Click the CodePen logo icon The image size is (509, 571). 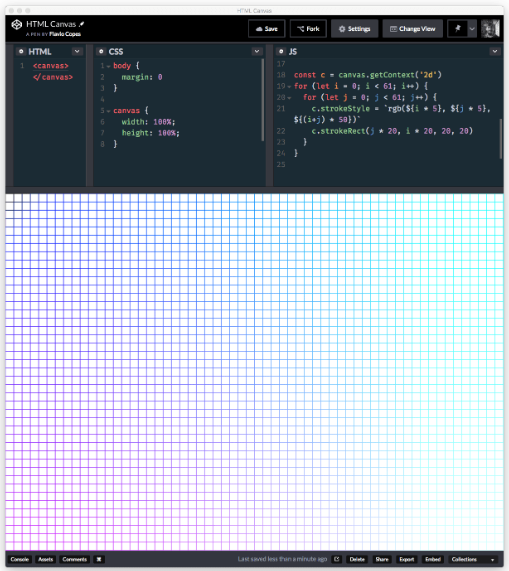16,24
